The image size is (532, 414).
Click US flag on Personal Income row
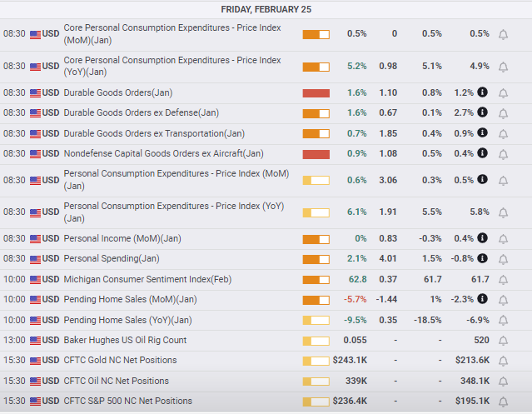click(x=35, y=239)
